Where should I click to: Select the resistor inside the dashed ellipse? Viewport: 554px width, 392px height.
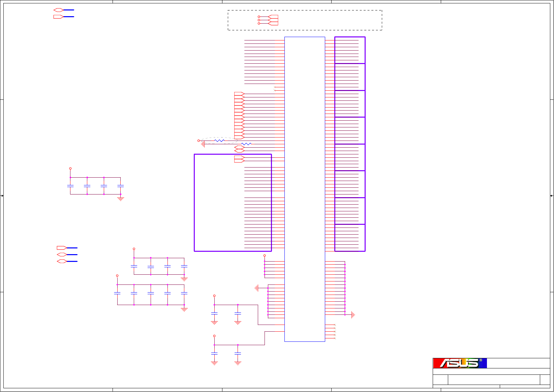(x=219, y=141)
